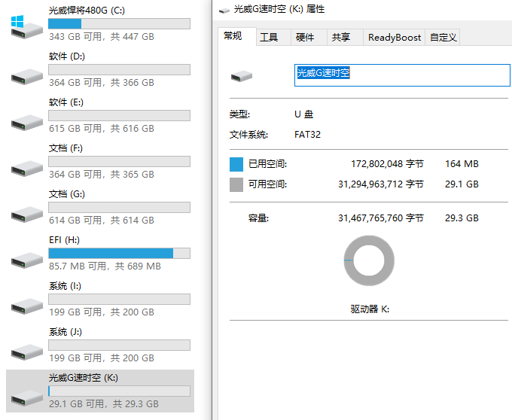Click the 系统 (I:) drive icon

click(x=27, y=306)
